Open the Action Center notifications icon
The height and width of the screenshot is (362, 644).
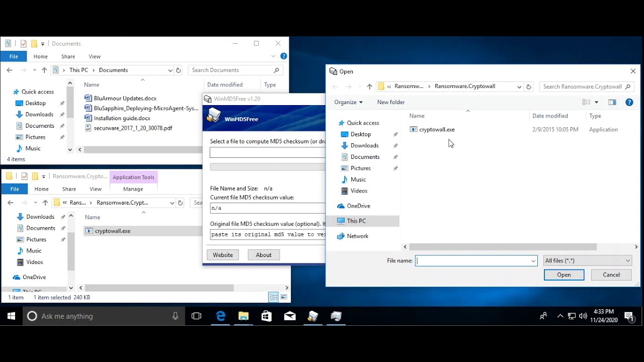tap(629, 316)
